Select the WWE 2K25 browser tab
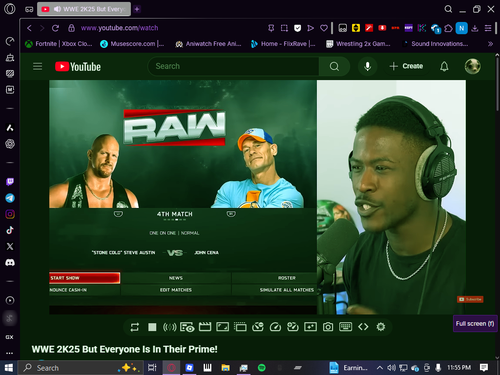The height and width of the screenshot is (375, 500). point(84,9)
